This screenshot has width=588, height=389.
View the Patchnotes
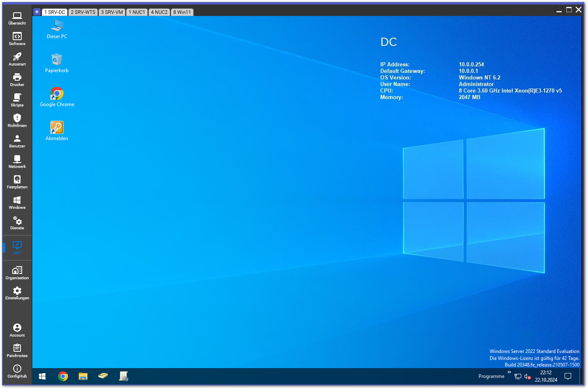tap(17, 351)
